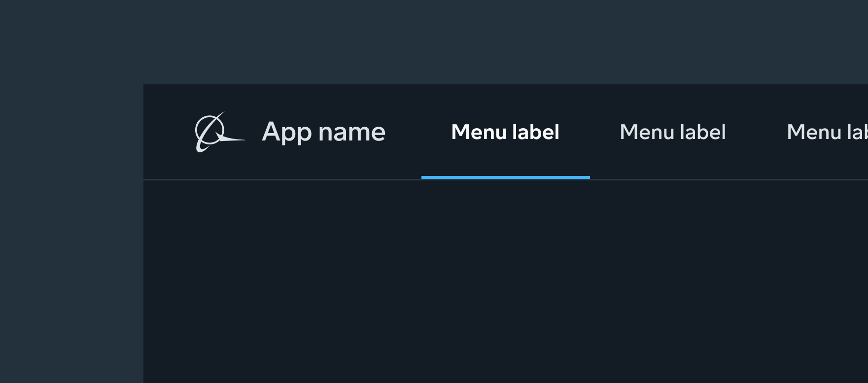The height and width of the screenshot is (383, 868).
Task: Click the empty content area below the navbar
Action: tap(505, 281)
